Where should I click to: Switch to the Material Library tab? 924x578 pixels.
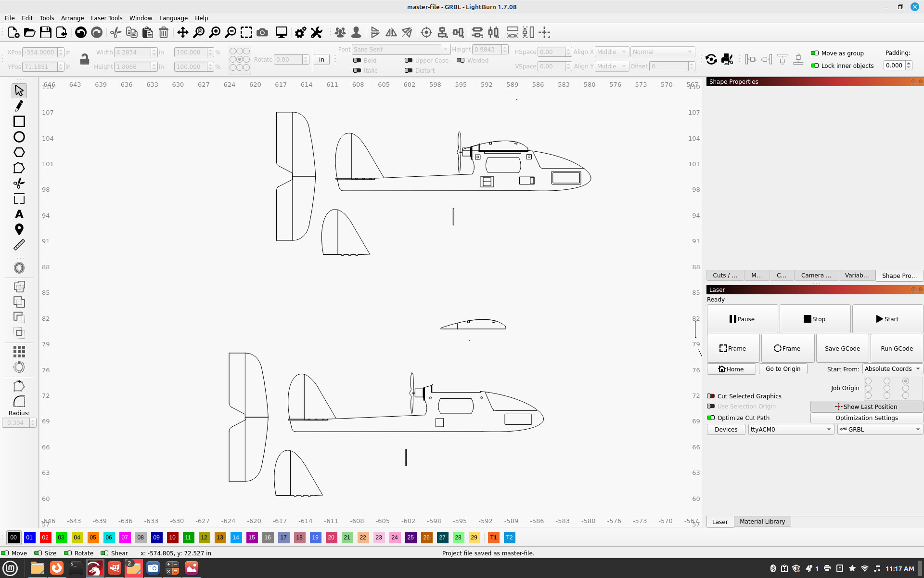[762, 521]
